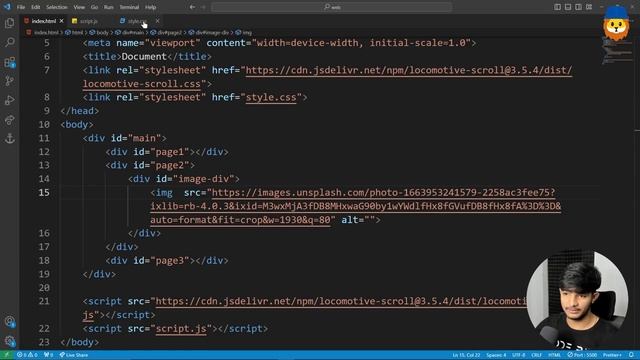Open the File menu
The image size is (640, 360).
(21, 7)
